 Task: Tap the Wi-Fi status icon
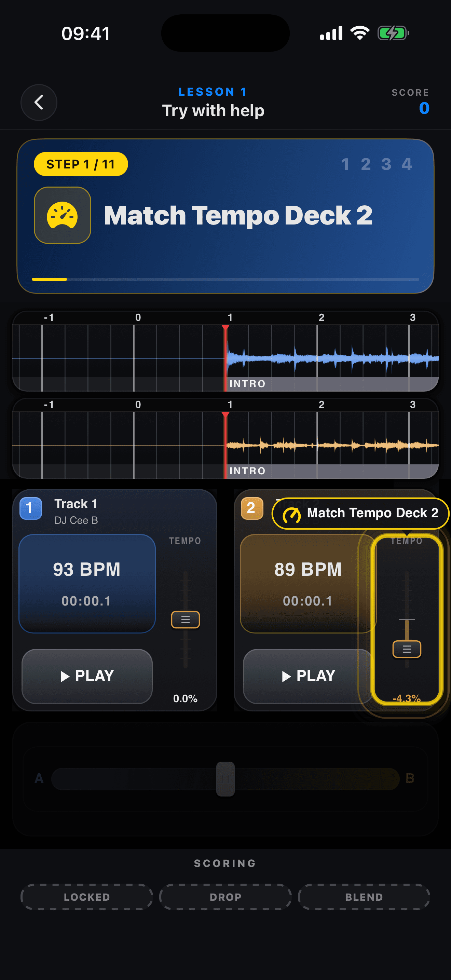point(360,33)
